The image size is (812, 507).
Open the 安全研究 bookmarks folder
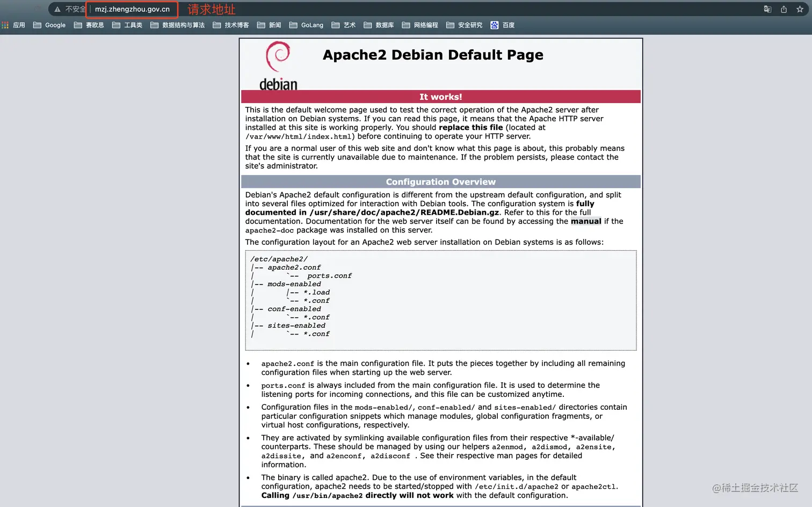465,25
